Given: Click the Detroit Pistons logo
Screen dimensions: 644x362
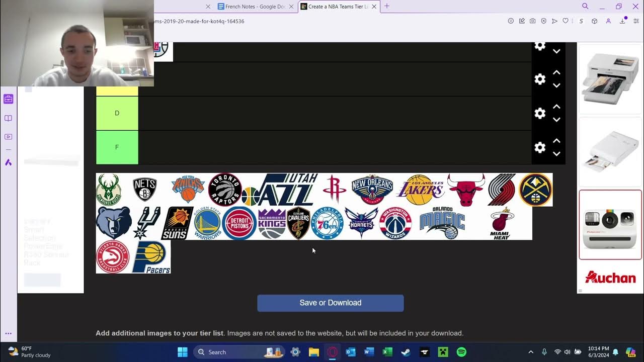Looking at the screenshot, I should (x=239, y=223).
